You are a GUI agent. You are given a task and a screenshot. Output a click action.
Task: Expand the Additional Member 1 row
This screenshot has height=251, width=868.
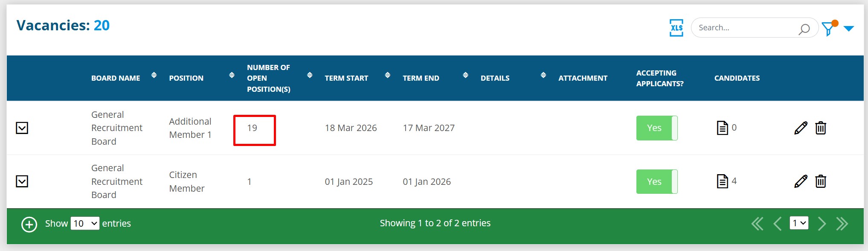pyautogui.click(x=22, y=128)
